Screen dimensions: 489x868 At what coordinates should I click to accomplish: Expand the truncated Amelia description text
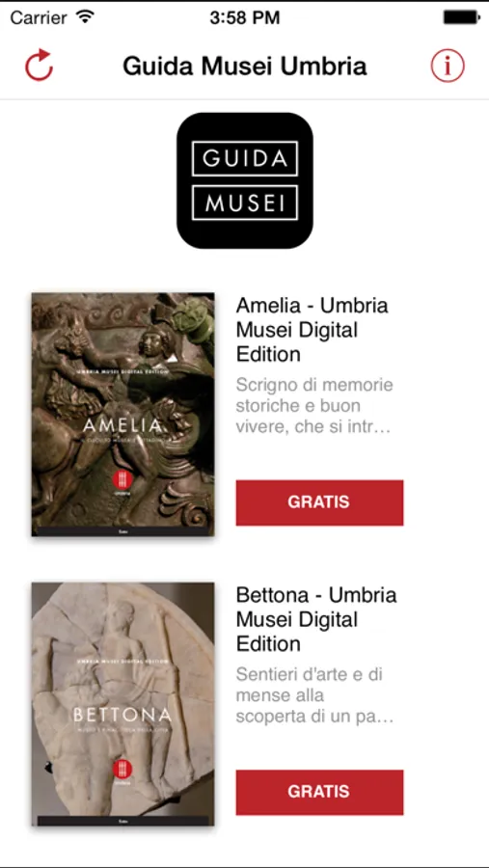click(x=314, y=406)
